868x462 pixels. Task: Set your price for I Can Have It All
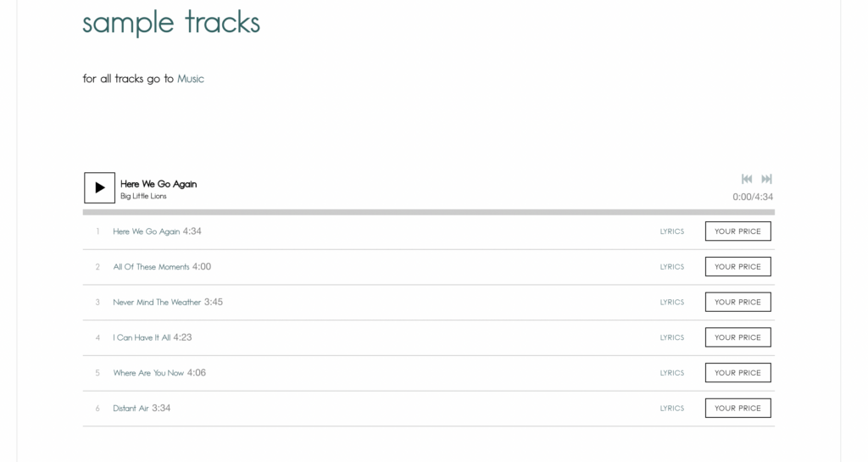pyautogui.click(x=737, y=337)
